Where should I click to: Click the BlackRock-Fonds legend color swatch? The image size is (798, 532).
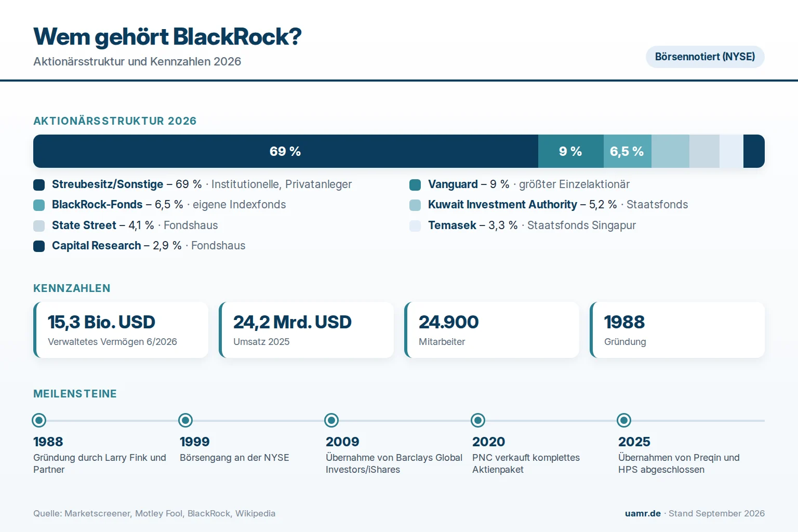(39, 205)
